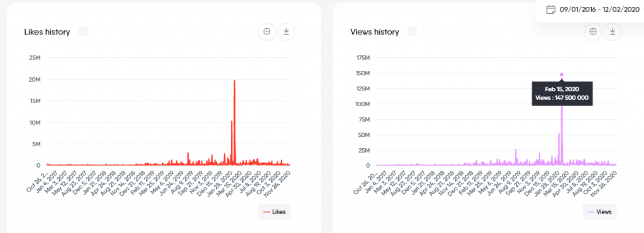Click the 20M likes peak spike
This screenshot has width=644, height=233.
tap(235, 81)
